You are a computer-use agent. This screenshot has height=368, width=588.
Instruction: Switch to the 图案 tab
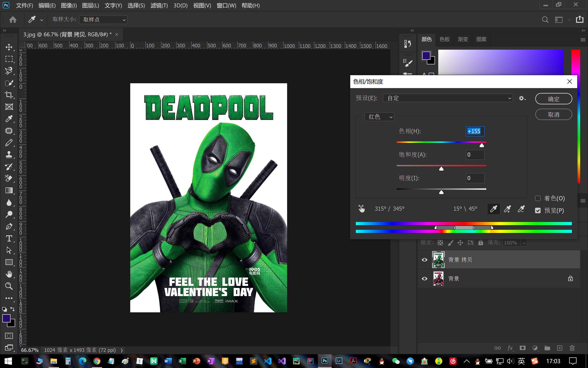tap(481, 39)
